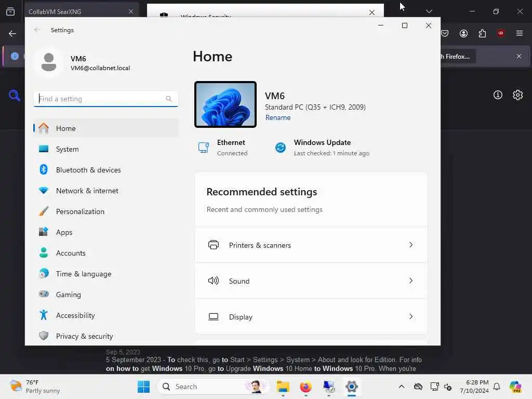This screenshot has height=399, width=532.
Task: Open Printers & scanners settings
Action: [311, 245]
